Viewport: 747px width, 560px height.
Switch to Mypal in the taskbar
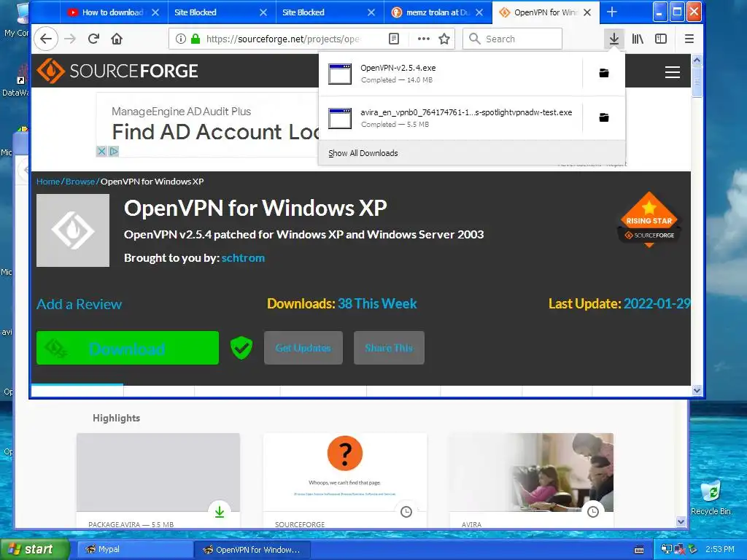coord(133,549)
